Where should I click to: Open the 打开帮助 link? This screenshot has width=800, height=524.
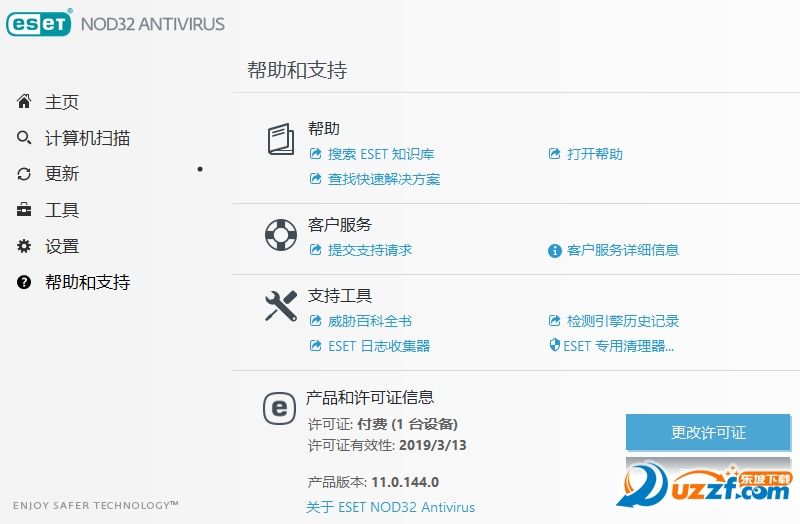click(x=594, y=154)
